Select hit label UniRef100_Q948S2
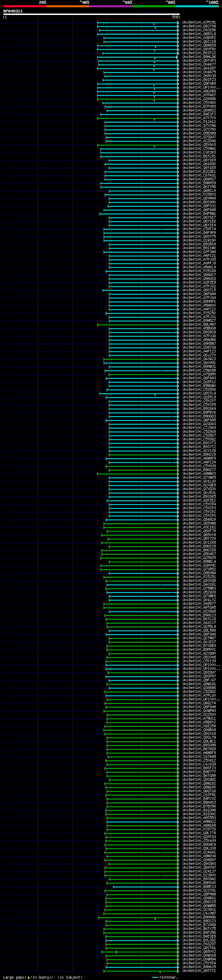The image size is (222, 980). pos(199,110)
